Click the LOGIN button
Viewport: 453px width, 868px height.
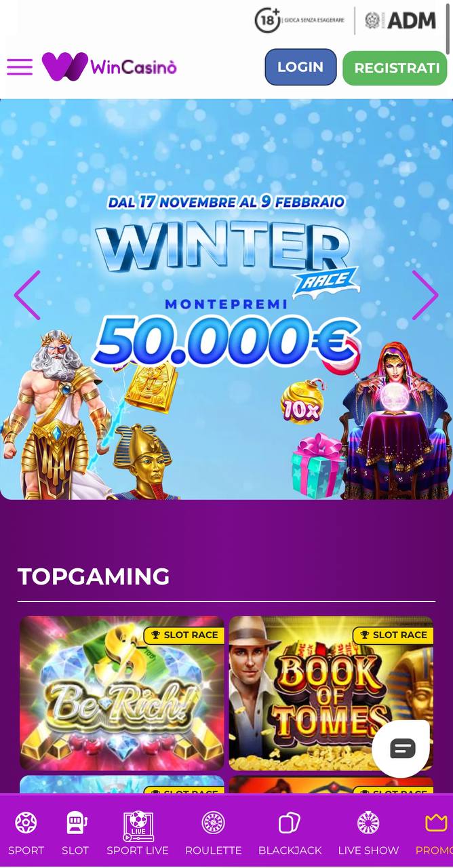300,67
